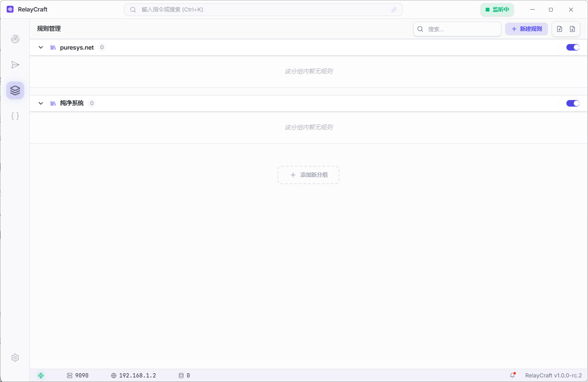Open the settings gear in sidebar
Screen dimensions: 588x382
click(15, 358)
